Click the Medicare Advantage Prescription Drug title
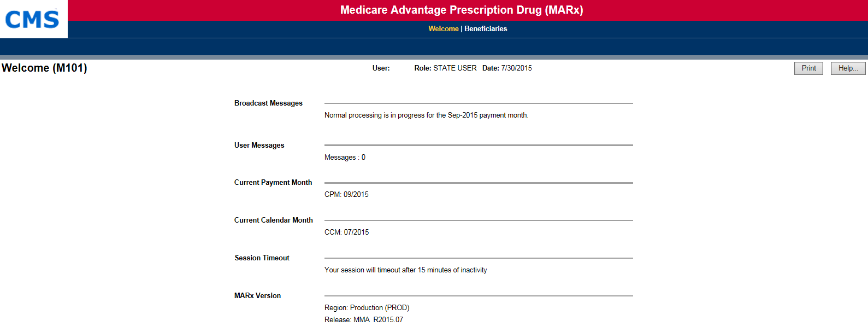 click(x=462, y=10)
